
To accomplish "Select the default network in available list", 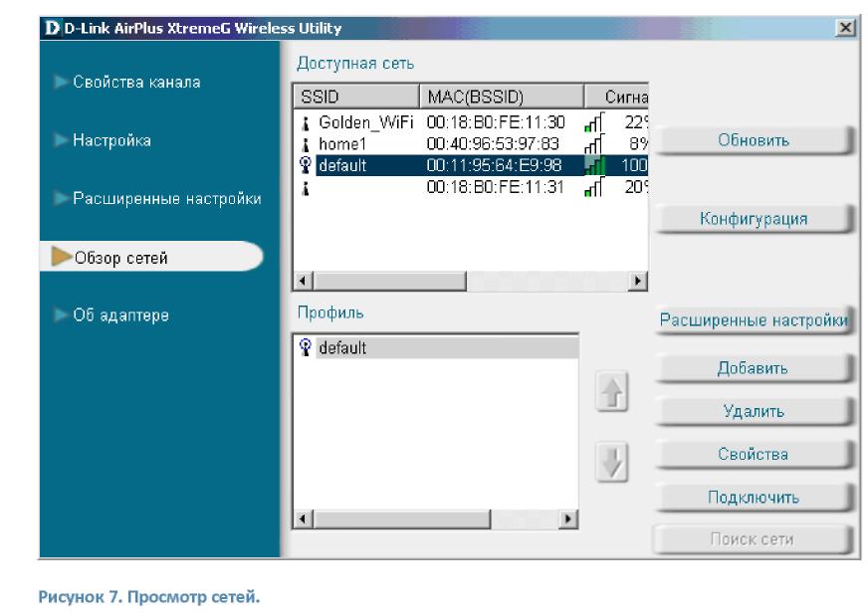I will click(471, 165).
